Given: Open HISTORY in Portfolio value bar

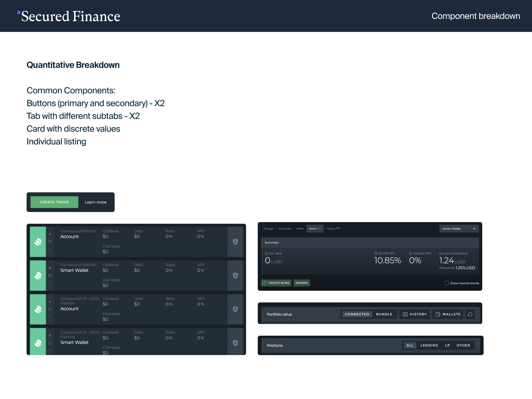Looking at the screenshot, I should (414, 314).
